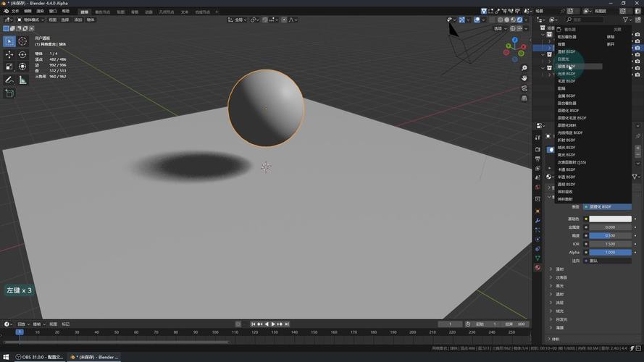The height and width of the screenshot is (362, 644).
Task: Select the Transform tool
Action: point(22,67)
